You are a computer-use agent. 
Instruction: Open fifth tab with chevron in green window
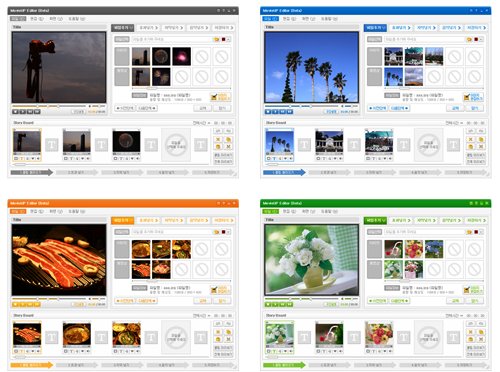476,220
